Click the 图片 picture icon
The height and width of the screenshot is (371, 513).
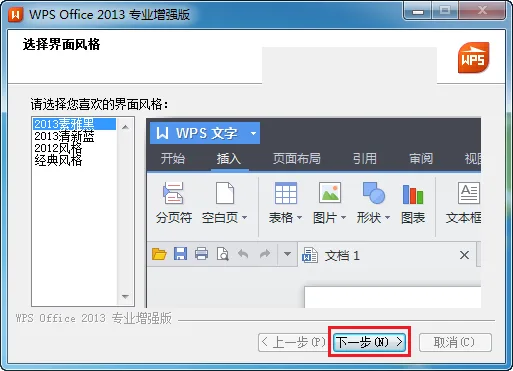[330, 192]
